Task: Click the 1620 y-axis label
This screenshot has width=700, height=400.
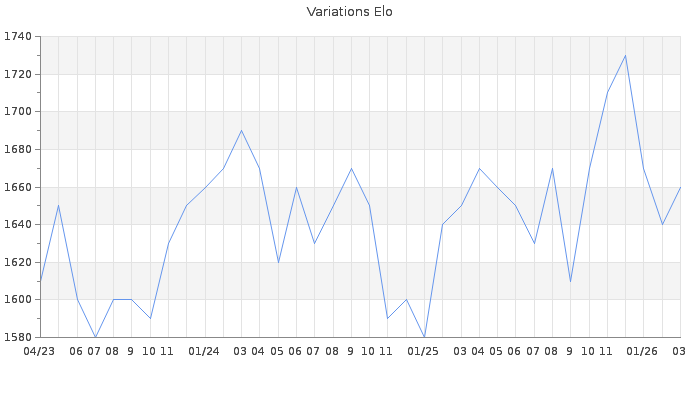Action: pos(18,262)
